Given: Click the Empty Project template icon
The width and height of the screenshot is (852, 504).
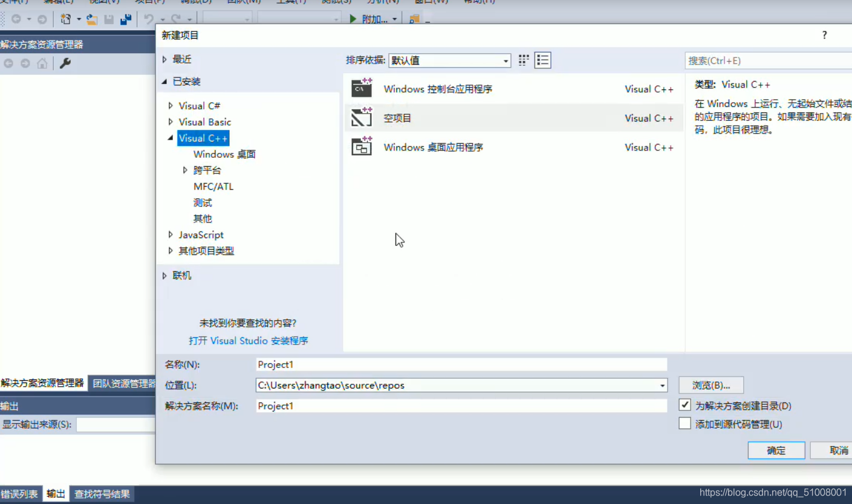Looking at the screenshot, I should [362, 117].
